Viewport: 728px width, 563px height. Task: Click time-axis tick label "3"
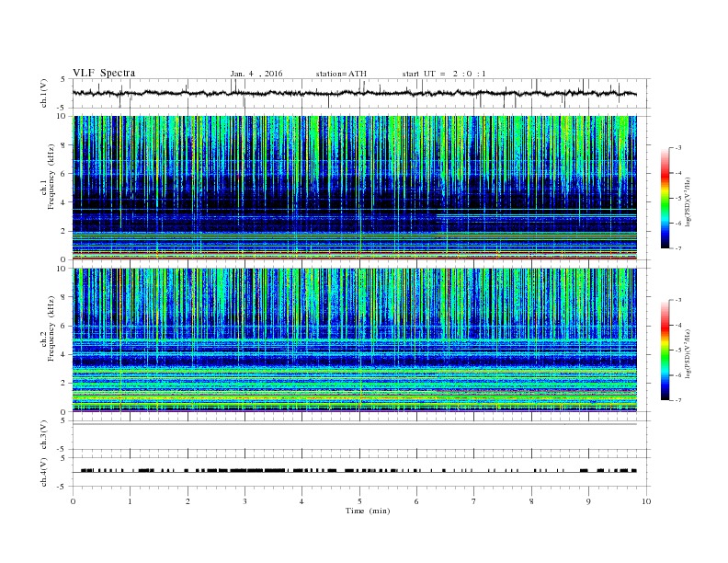click(x=245, y=501)
